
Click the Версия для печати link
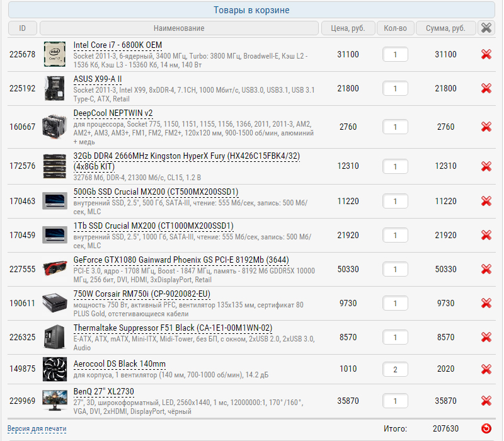(x=37, y=429)
